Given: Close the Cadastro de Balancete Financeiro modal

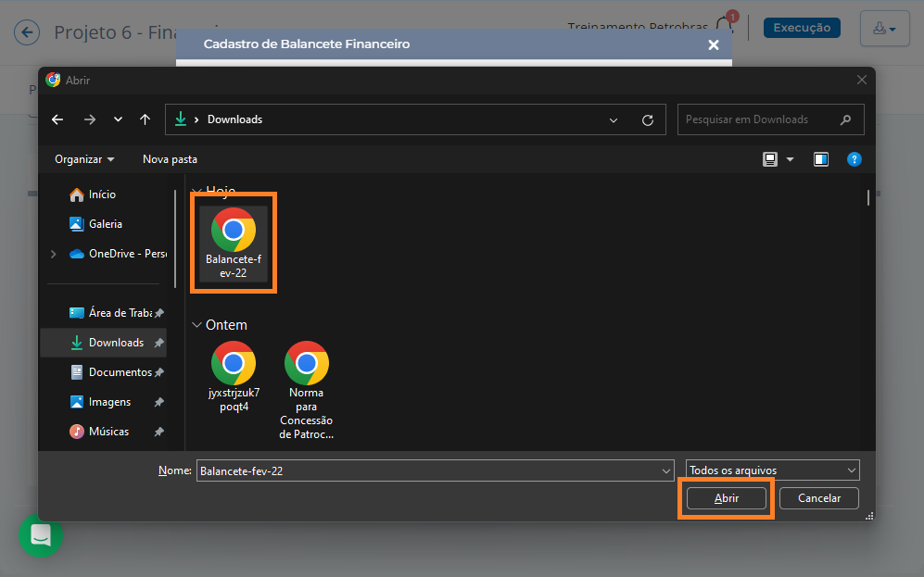Looking at the screenshot, I should [x=714, y=44].
